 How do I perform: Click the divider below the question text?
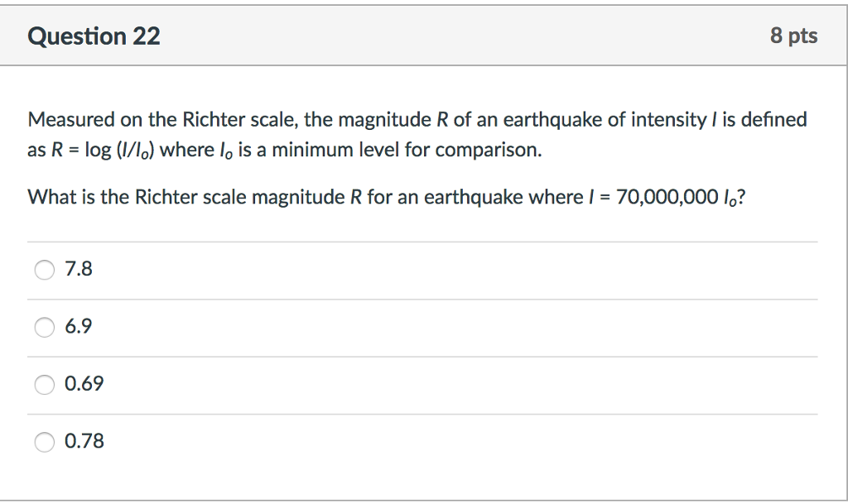(424, 242)
